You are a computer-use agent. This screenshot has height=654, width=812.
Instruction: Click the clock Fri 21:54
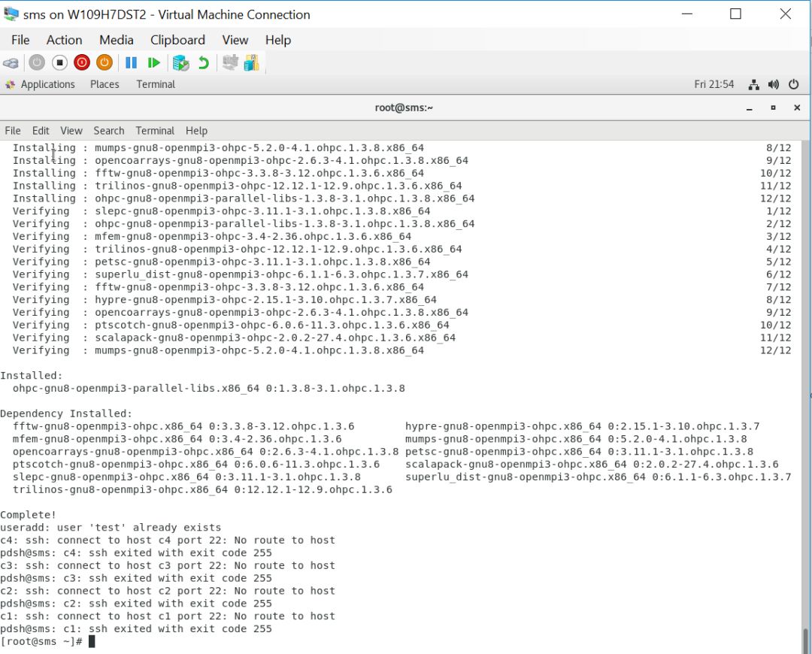pyautogui.click(x=714, y=84)
